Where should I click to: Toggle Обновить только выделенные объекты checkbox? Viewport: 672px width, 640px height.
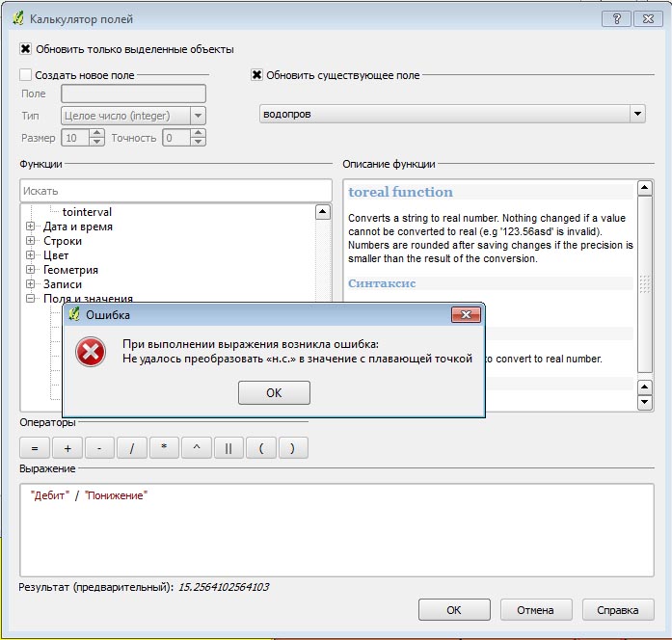pyautogui.click(x=25, y=49)
